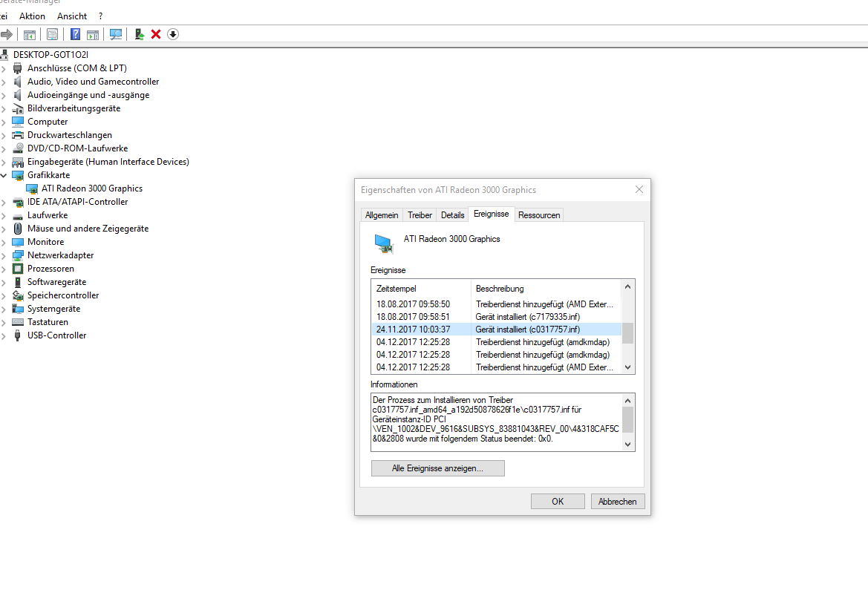Click the ATI Radeon 3000 Graphics tree icon
868x613 pixels.
pyautogui.click(x=32, y=189)
